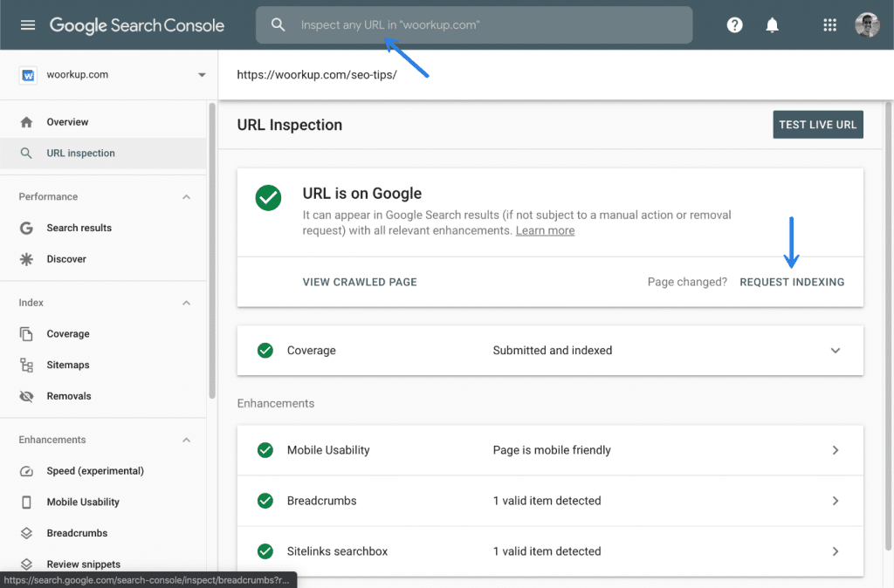Click the Review snippets layers icon
The height and width of the screenshot is (588, 894).
(x=26, y=564)
